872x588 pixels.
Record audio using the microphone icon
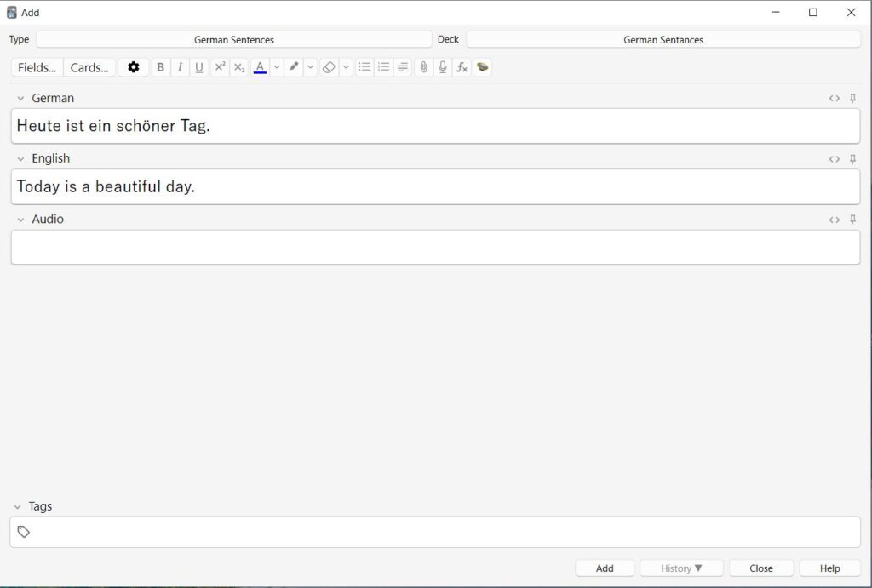point(442,66)
